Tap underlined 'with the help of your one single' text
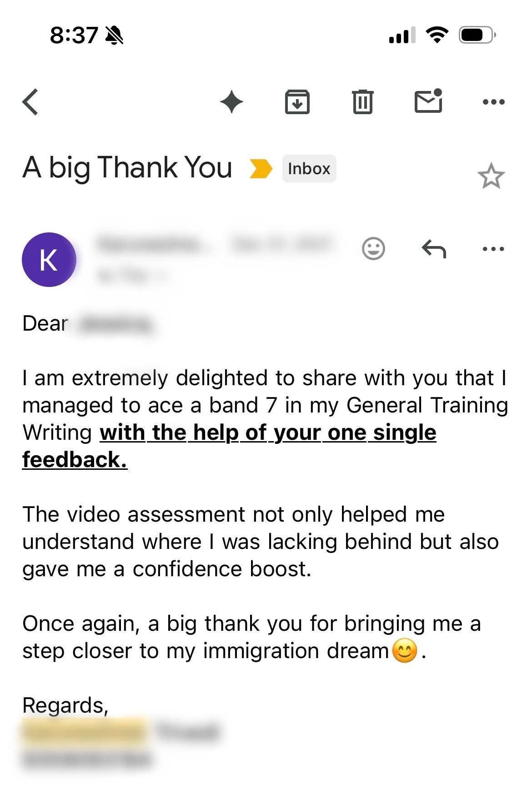The height and width of the screenshot is (795, 532). click(x=268, y=433)
